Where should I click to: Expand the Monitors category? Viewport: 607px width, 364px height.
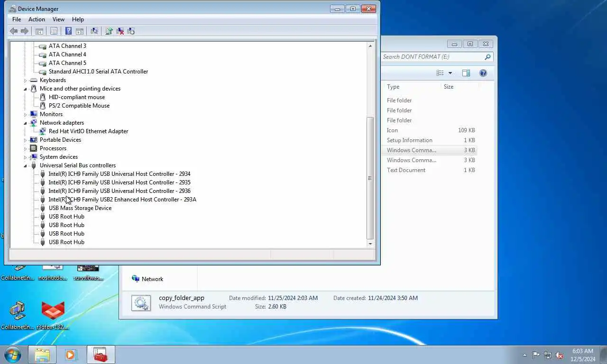(x=26, y=114)
